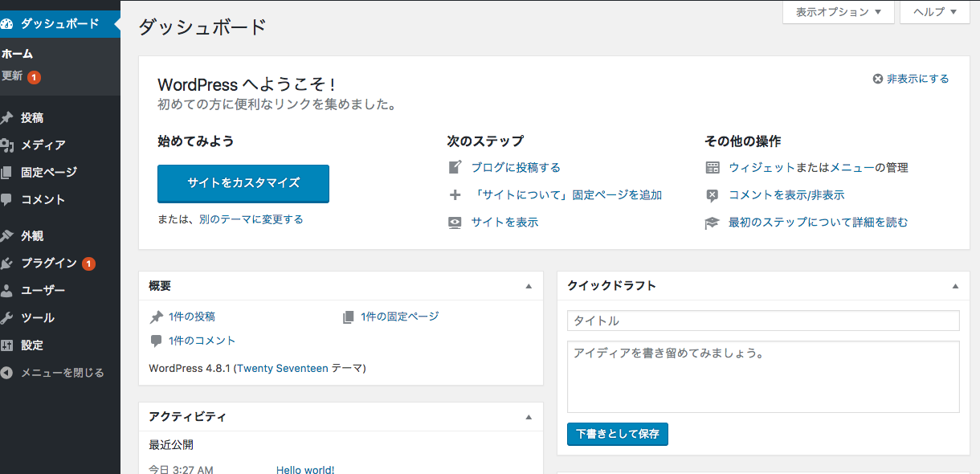Click the タイトル input field
The width and height of the screenshot is (980, 474).
point(763,321)
